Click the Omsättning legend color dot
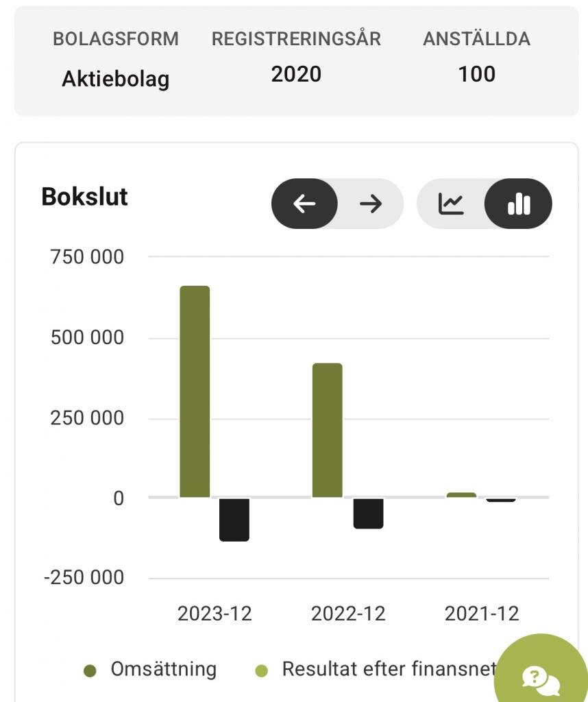 click(x=90, y=670)
